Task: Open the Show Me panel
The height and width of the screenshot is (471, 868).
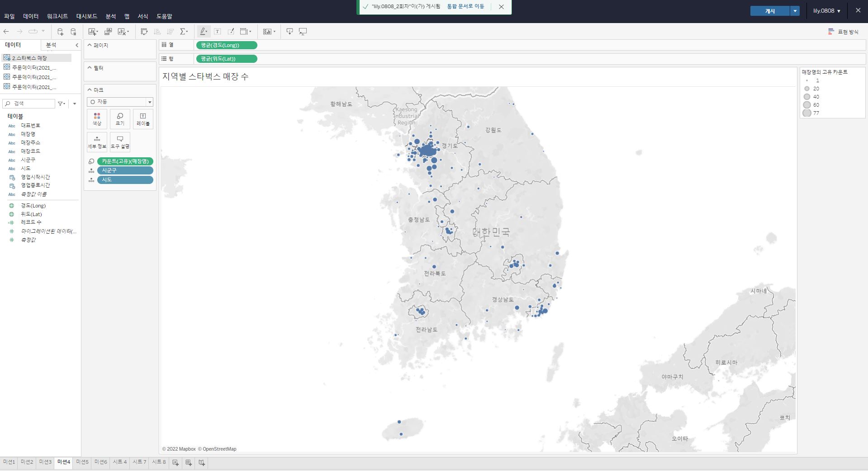Action: click(843, 32)
